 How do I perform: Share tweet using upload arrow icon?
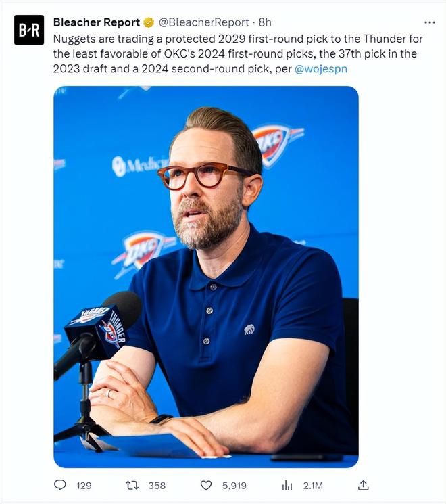[363, 485]
